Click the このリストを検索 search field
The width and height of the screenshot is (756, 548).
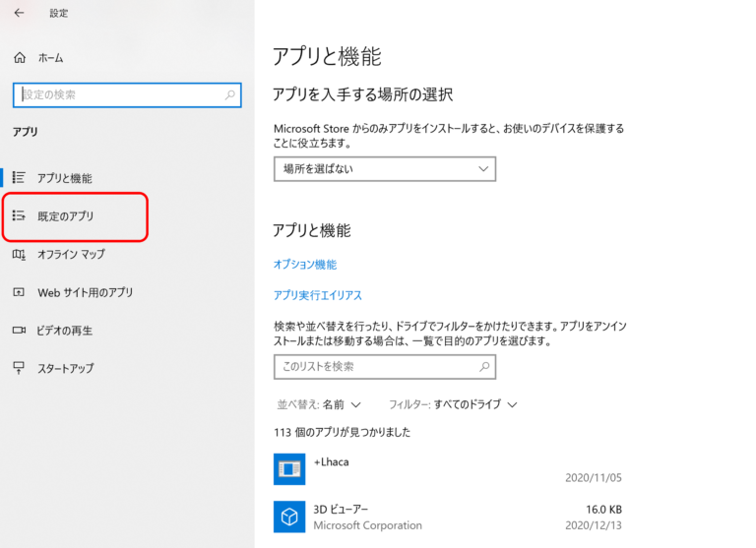click(372, 367)
